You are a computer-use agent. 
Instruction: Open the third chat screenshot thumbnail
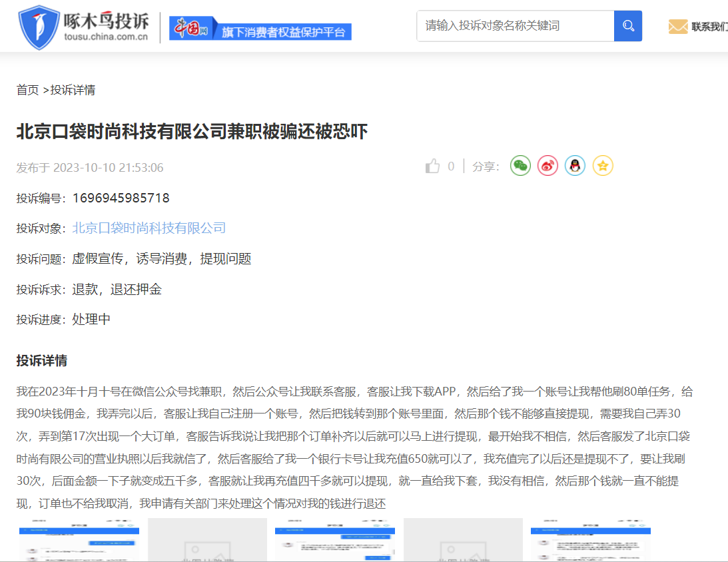335,540
